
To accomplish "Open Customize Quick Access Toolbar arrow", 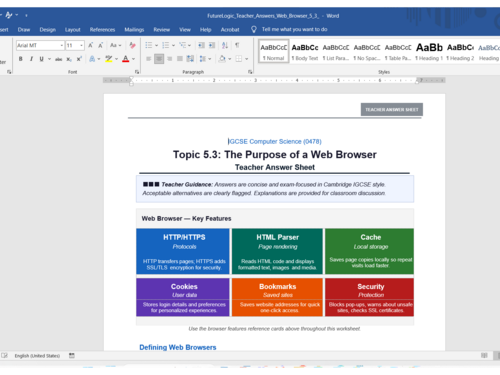I will coord(26,15).
